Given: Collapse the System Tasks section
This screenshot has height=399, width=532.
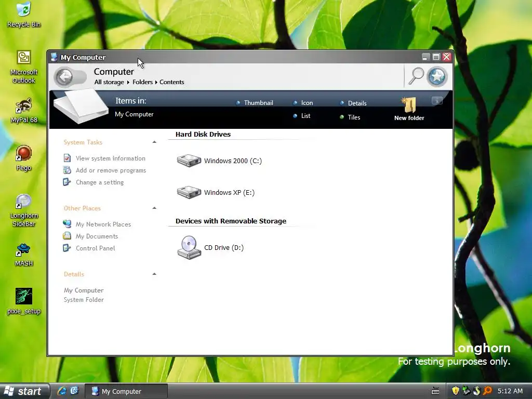Looking at the screenshot, I should (x=154, y=142).
